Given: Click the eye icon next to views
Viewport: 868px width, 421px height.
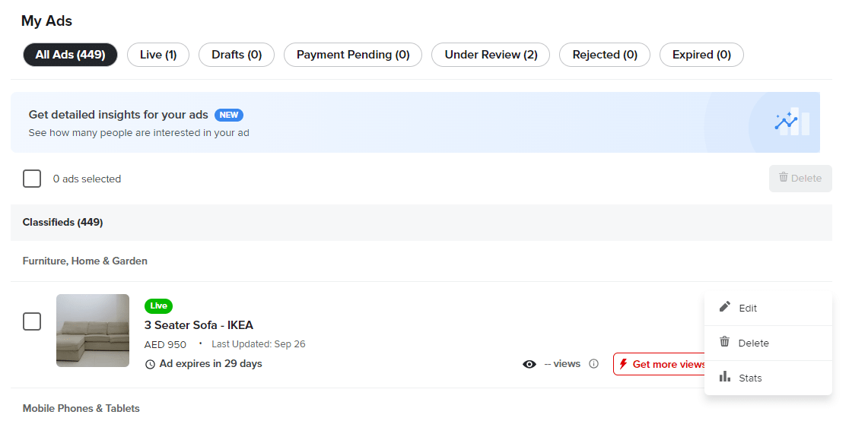Looking at the screenshot, I should click(529, 364).
